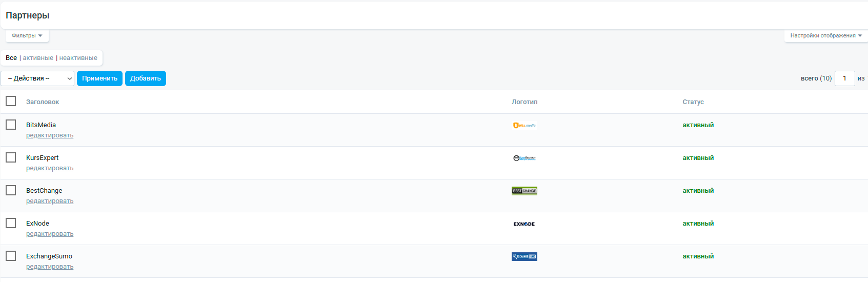Check the BestChange row checkbox

click(x=11, y=190)
